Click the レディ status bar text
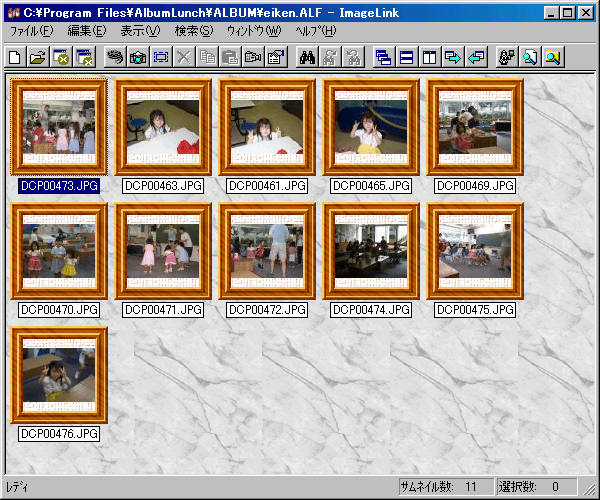The height and width of the screenshot is (500, 600). point(17,487)
